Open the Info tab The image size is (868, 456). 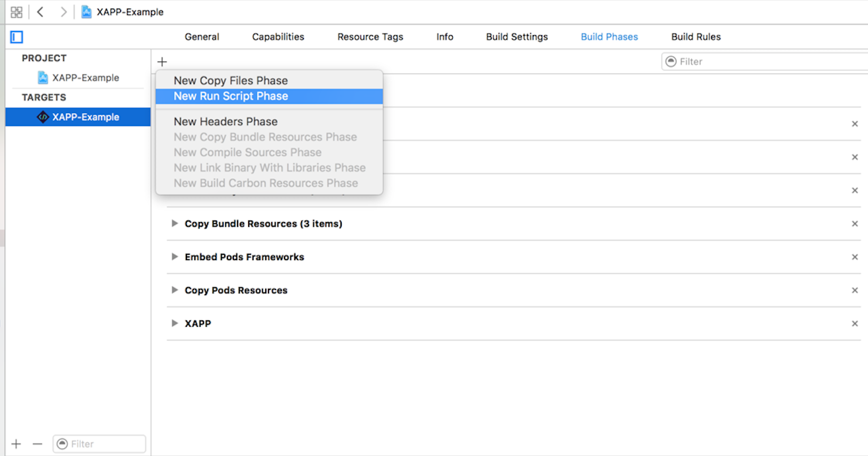445,37
